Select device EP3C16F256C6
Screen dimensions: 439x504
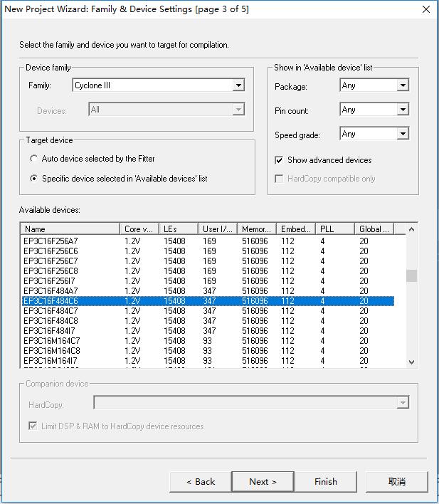tap(208, 251)
